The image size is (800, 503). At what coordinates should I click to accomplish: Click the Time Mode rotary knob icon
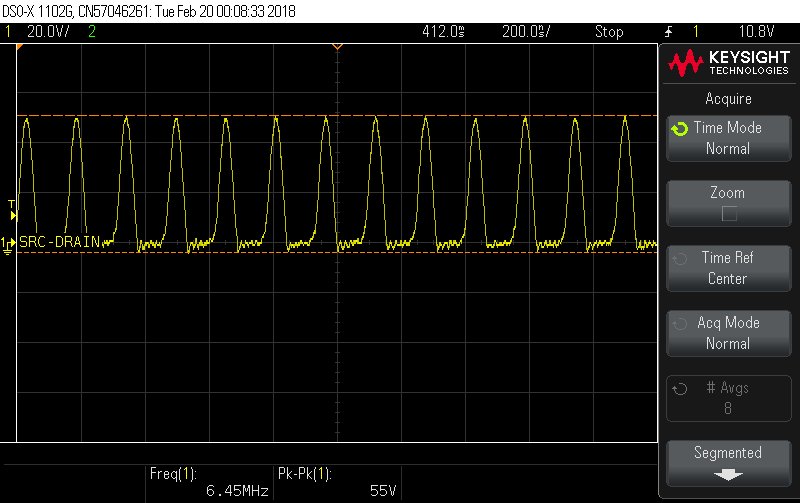click(680, 129)
